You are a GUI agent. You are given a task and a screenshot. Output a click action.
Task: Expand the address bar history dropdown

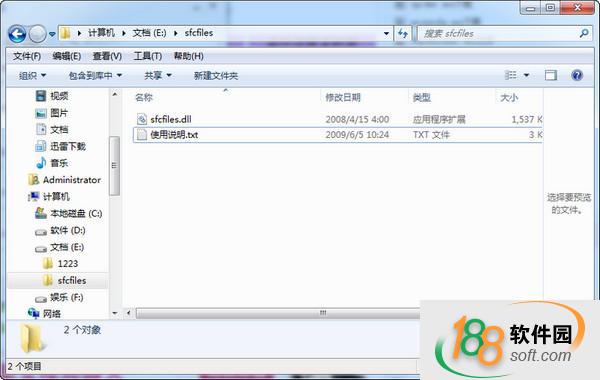click(x=386, y=34)
